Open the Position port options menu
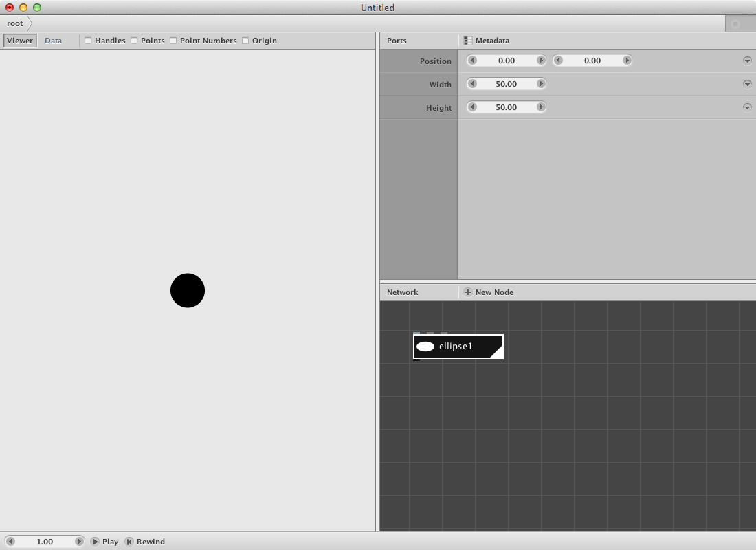Image resolution: width=756 pixels, height=550 pixels. 747,60
